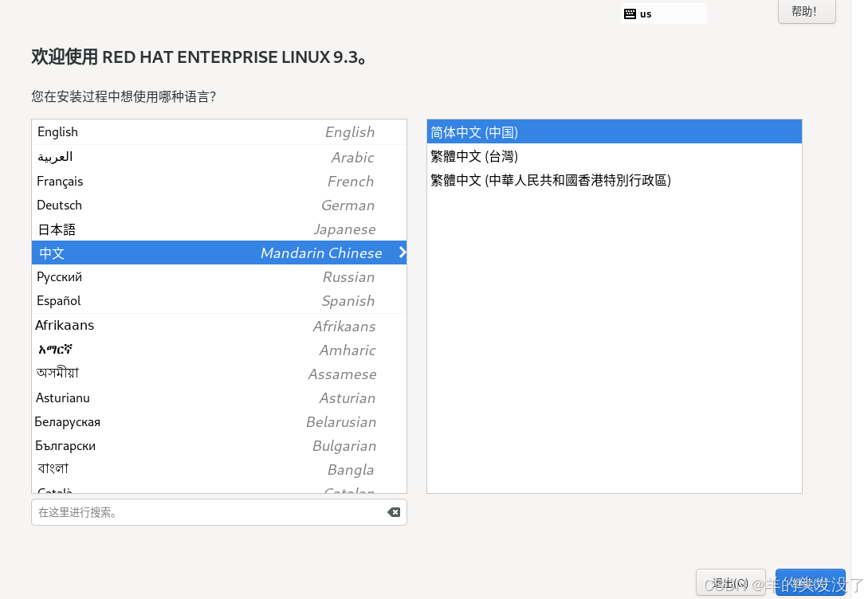Image resolution: width=868 pixels, height=599 pixels.
Task: Click the keyboard layout icon next to us
Action: click(630, 14)
